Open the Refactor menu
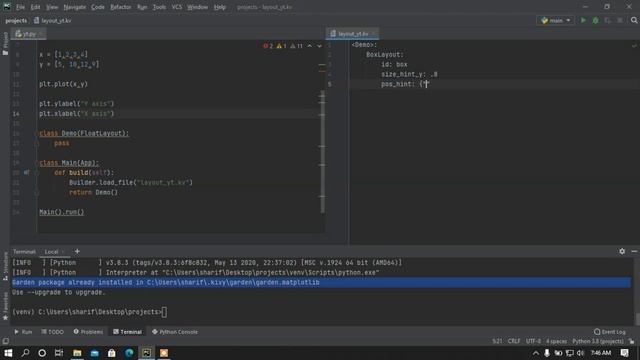 (x=121, y=7)
